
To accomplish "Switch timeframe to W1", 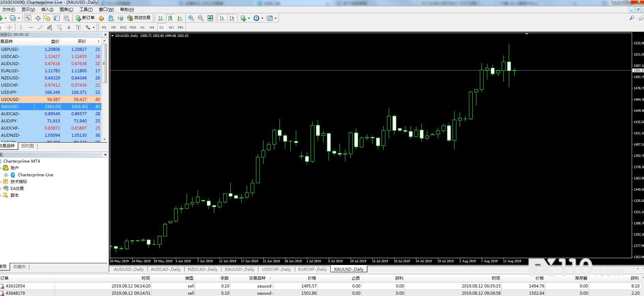I will 171,27.
